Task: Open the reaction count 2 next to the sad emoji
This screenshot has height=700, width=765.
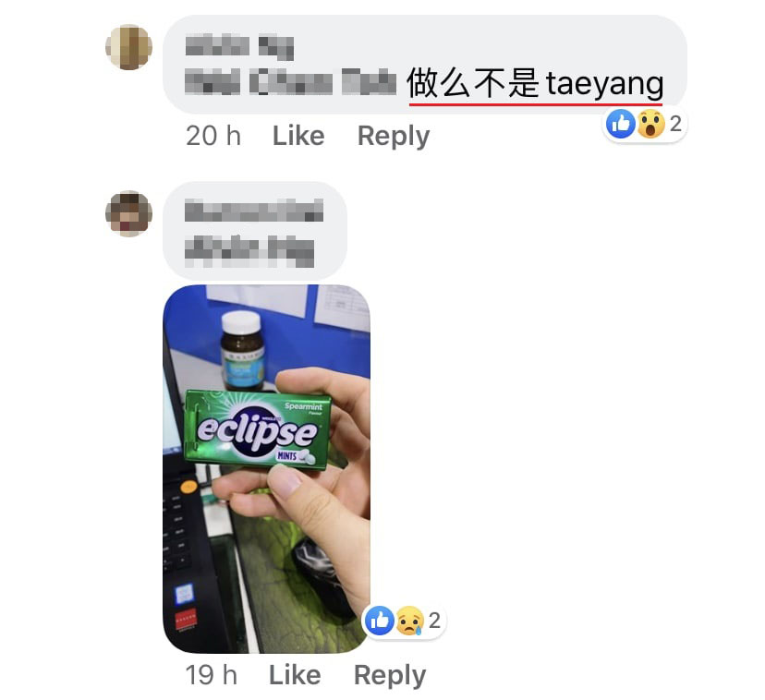Action: coord(434,621)
